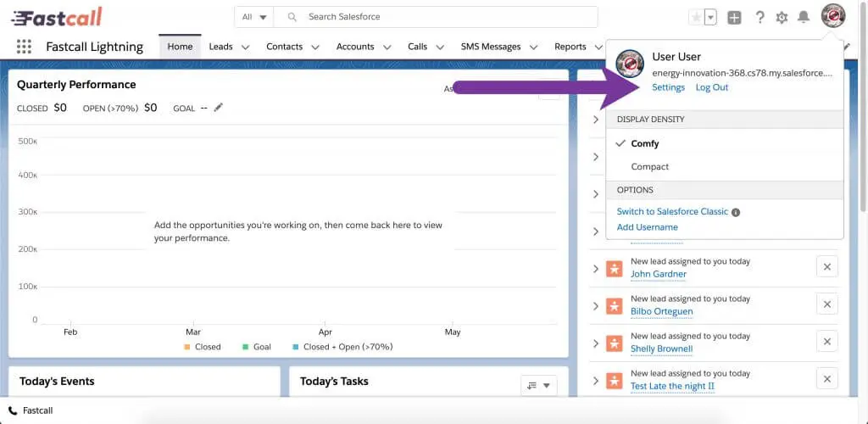Click the lead icon beside Test Late the night II

click(x=614, y=380)
